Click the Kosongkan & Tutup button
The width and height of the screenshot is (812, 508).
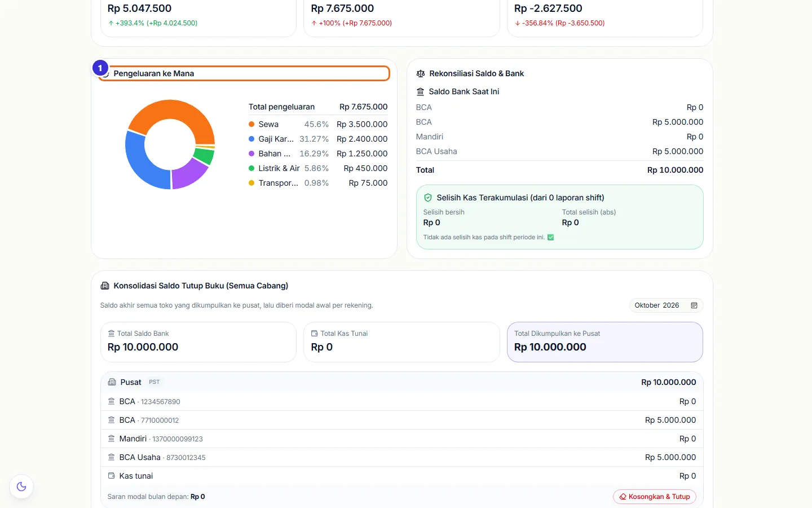point(655,497)
